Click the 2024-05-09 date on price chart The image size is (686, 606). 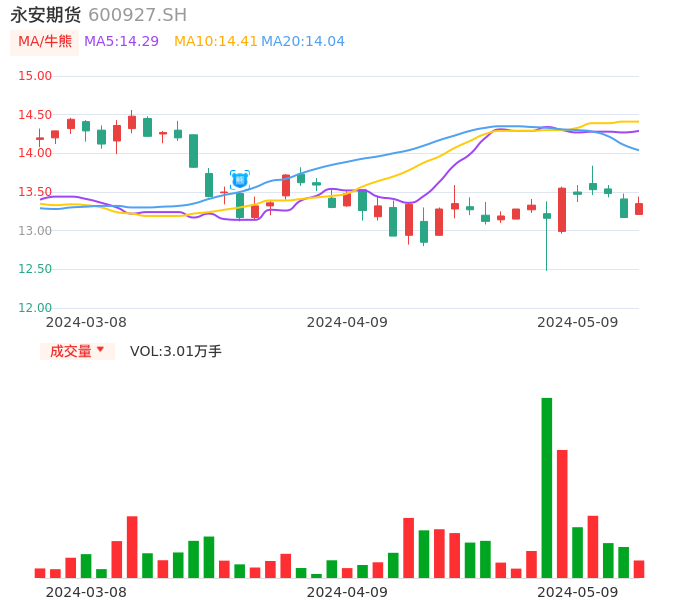click(x=578, y=322)
